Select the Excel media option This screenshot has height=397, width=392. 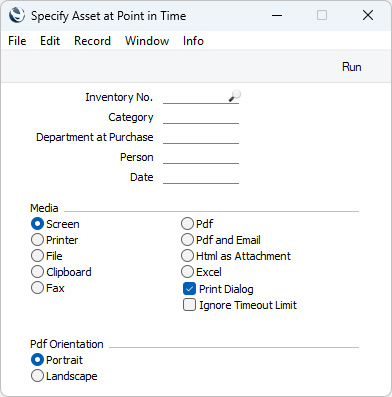point(187,272)
